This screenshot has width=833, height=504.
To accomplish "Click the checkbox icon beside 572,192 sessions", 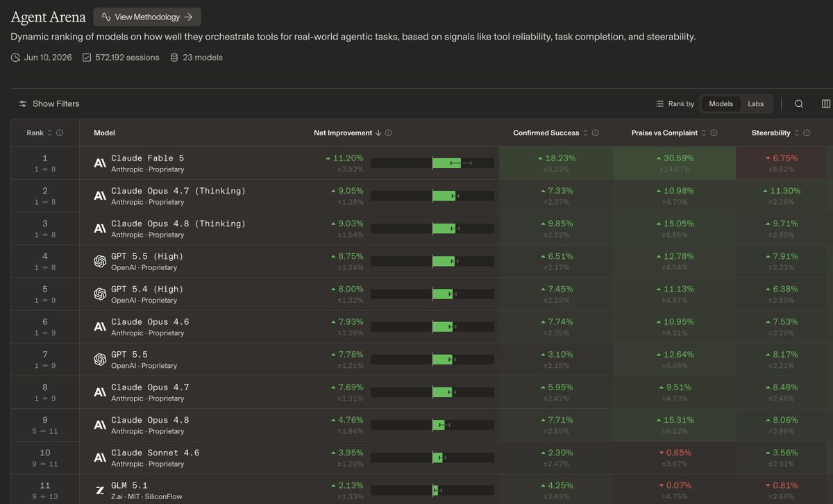I will tap(87, 58).
